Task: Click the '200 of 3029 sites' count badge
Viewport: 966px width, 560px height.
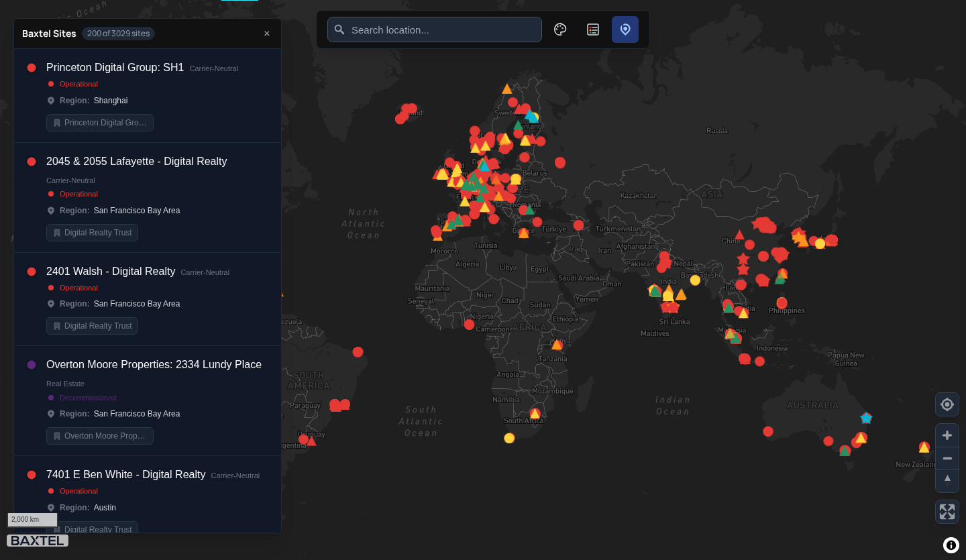Action: pos(118,34)
